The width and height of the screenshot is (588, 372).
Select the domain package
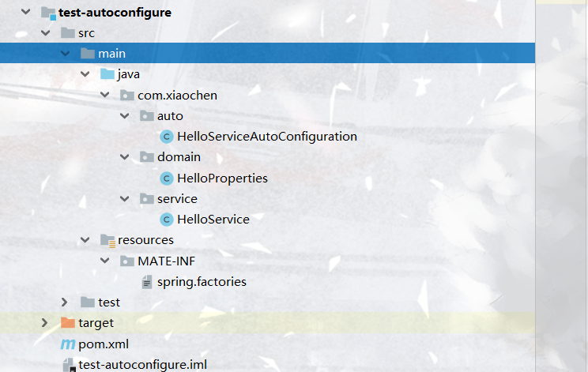(179, 157)
